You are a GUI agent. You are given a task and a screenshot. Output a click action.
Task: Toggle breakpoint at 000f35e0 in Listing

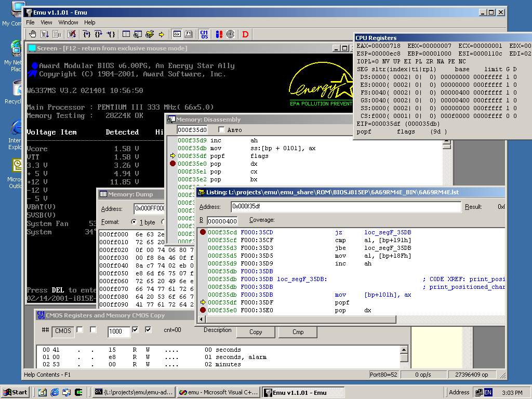[203, 310]
